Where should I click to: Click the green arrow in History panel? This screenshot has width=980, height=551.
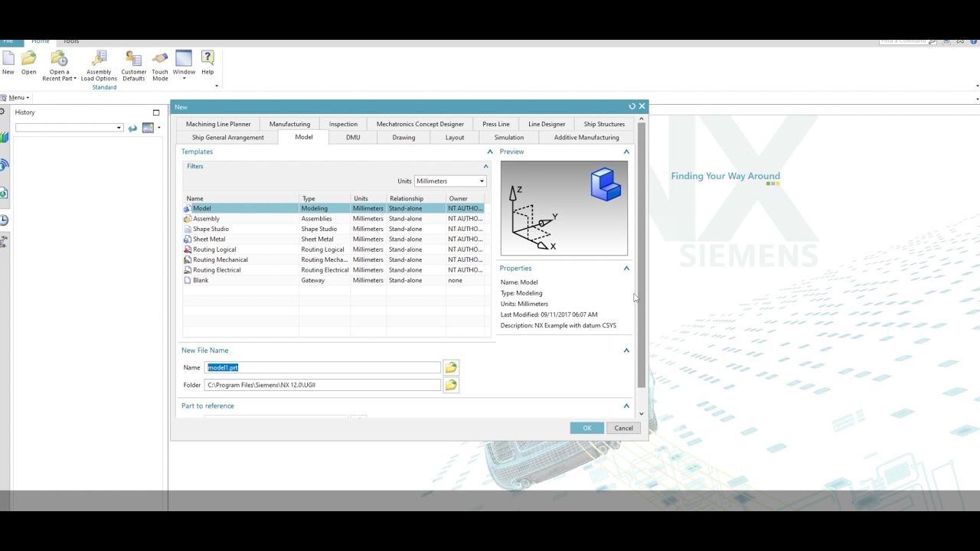pos(132,128)
